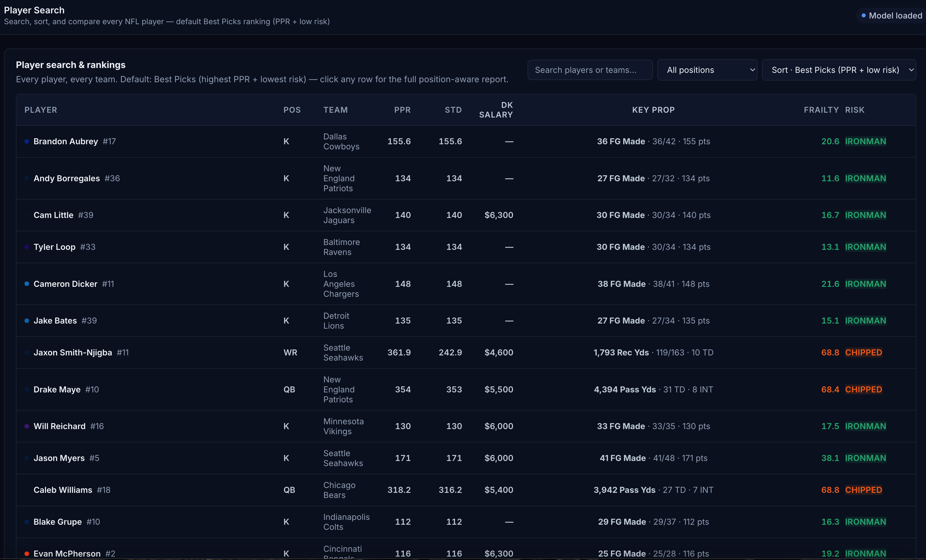
Task: Focus the Search players or teams field
Action: [x=590, y=70]
